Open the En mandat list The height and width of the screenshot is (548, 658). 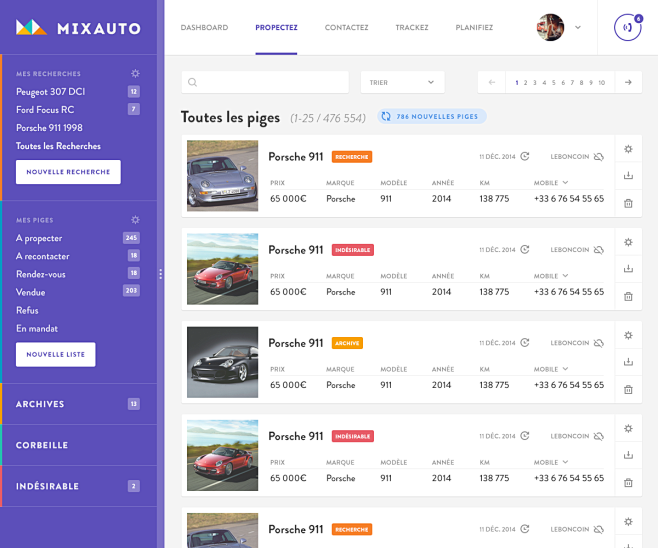coord(37,328)
